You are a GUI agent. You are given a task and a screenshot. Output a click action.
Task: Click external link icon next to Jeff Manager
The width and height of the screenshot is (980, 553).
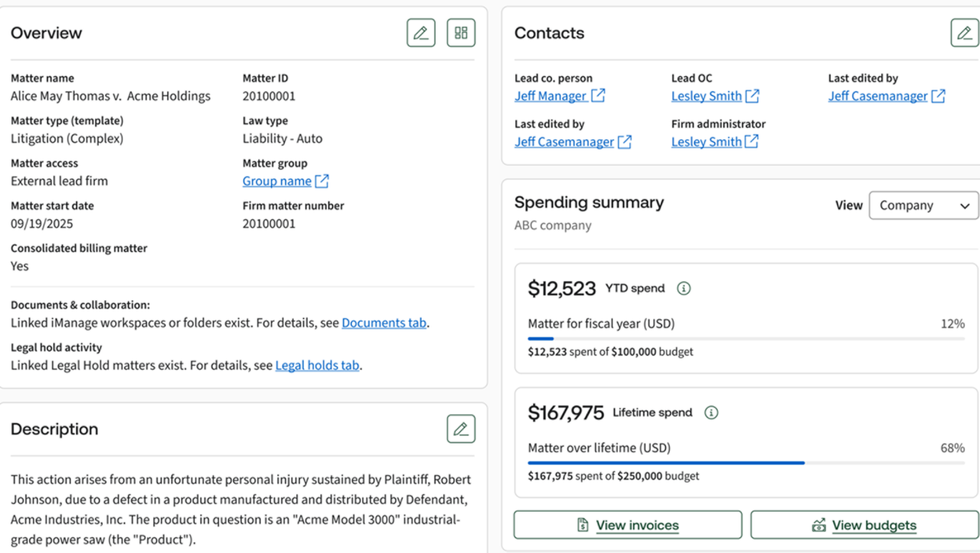(x=598, y=96)
